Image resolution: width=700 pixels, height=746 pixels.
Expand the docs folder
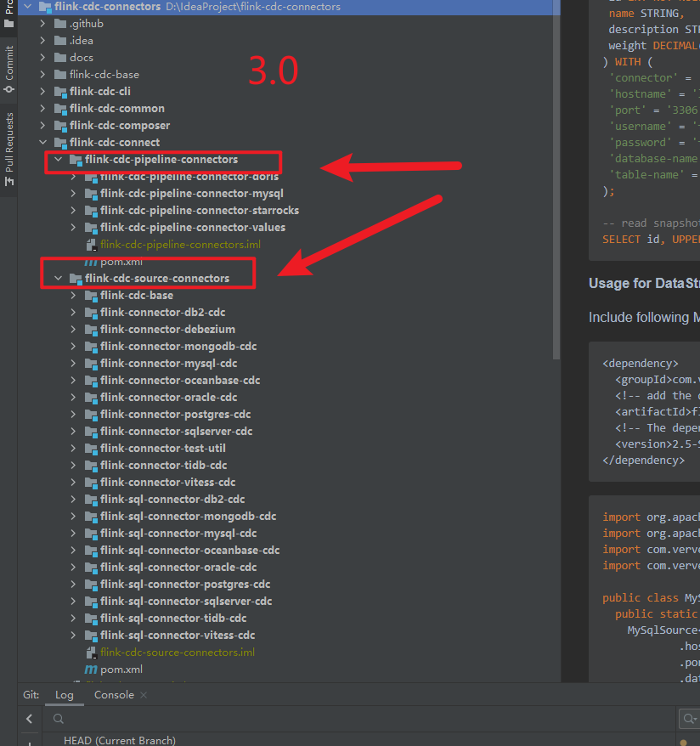(x=42, y=57)
